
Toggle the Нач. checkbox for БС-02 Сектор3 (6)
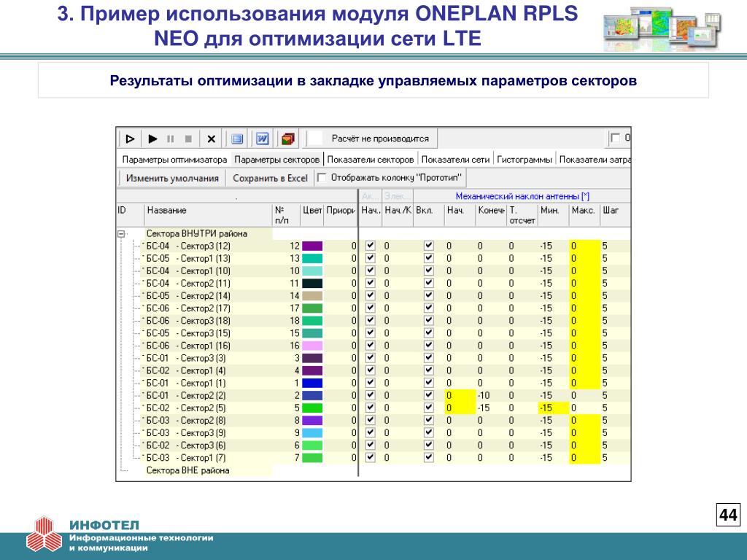pyautogui.click(x=370, y=446)
